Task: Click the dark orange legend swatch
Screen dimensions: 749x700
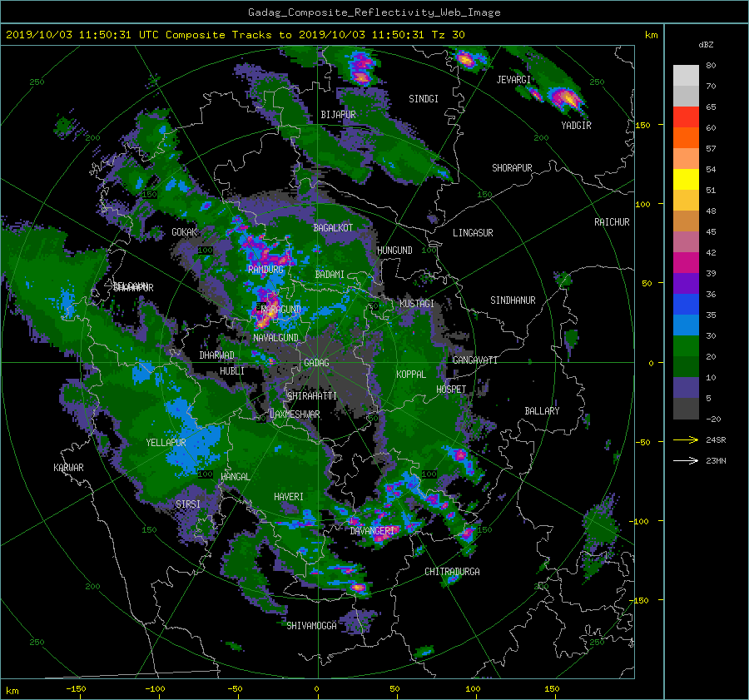Action: [x=686, y=137]
